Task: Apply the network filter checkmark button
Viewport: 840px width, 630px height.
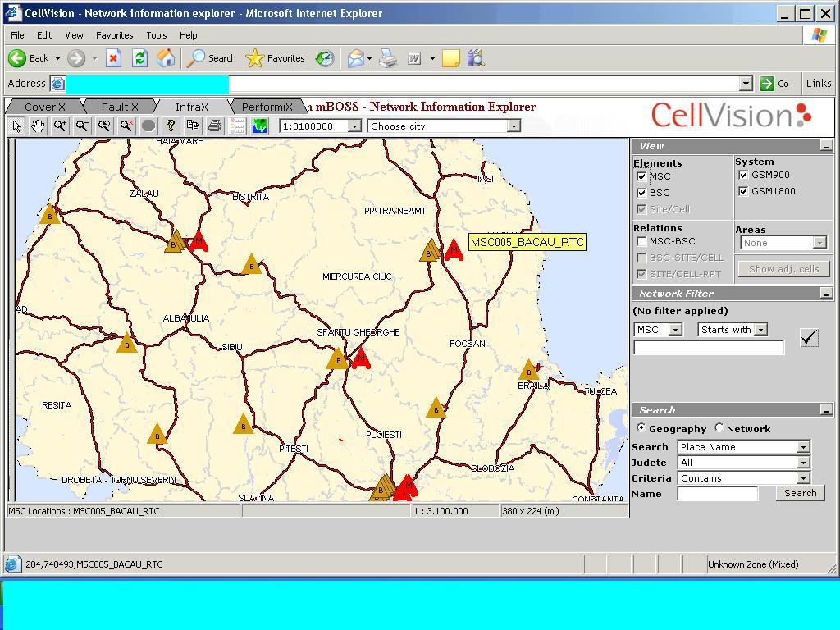Action: click(809, 337)
